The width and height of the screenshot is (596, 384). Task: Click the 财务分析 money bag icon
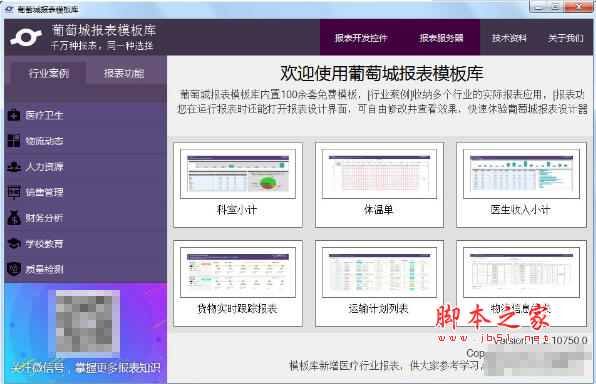point(14,218)
